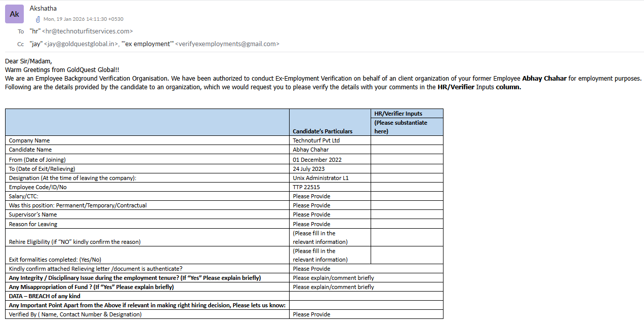644x323 pixels.
Task: Click the verifier cell beside 24 July 2023
Action: click(407, 169)
